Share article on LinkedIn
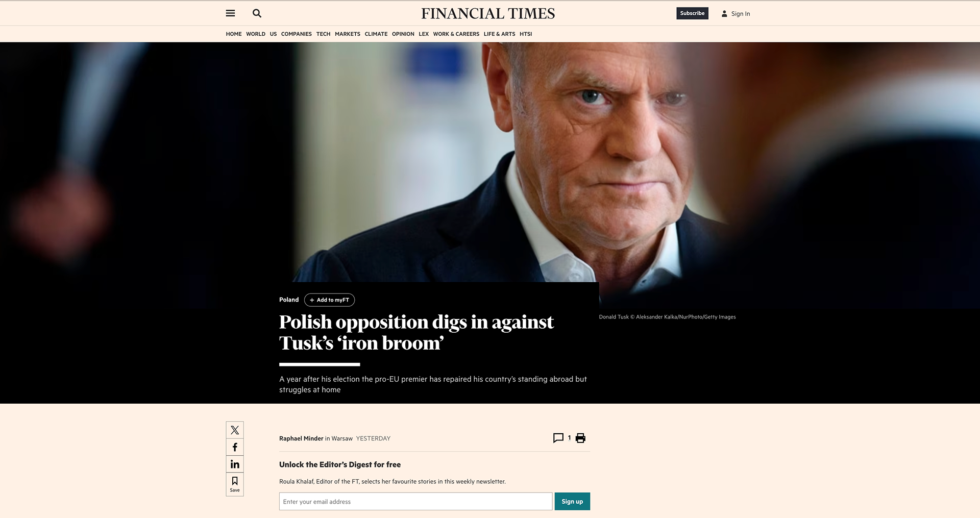Image resolution: width=980 pixels, height=518 pixels. pyautogui.click(x=235, y=464)
